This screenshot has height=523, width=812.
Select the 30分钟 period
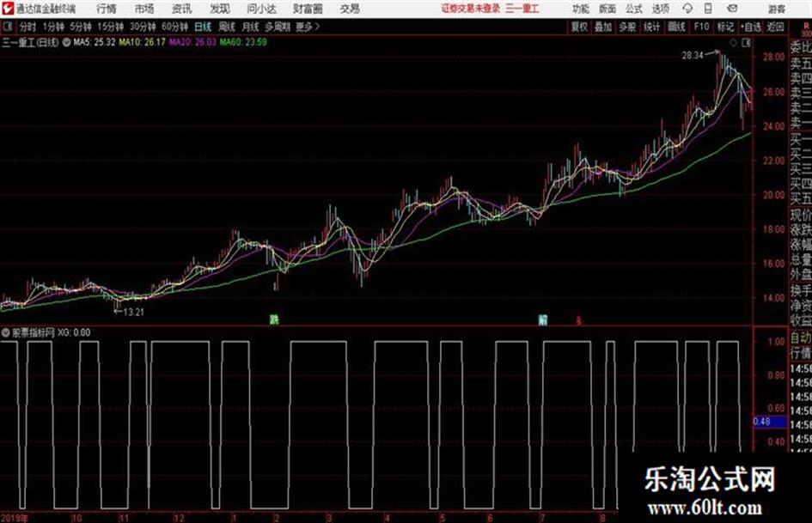point(143,27)
